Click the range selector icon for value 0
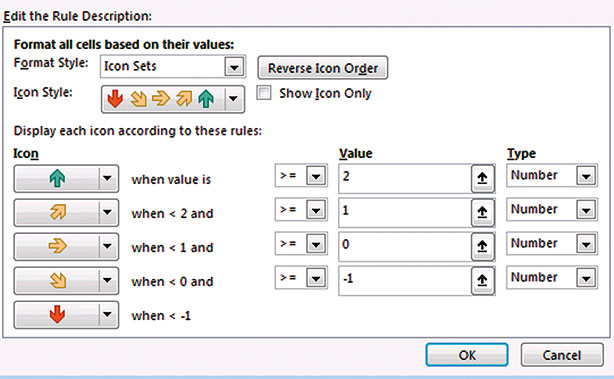614x379 pixels. pos(483,247)
